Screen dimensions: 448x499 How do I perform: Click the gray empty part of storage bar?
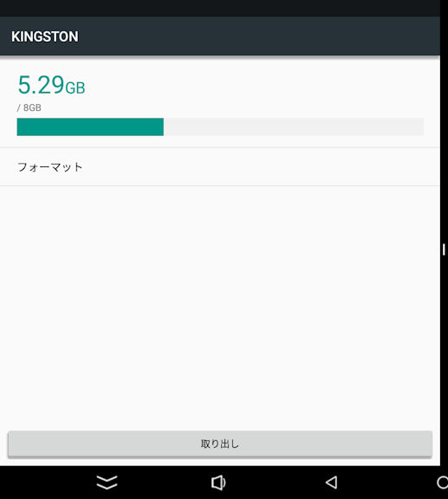coord(294,126)
